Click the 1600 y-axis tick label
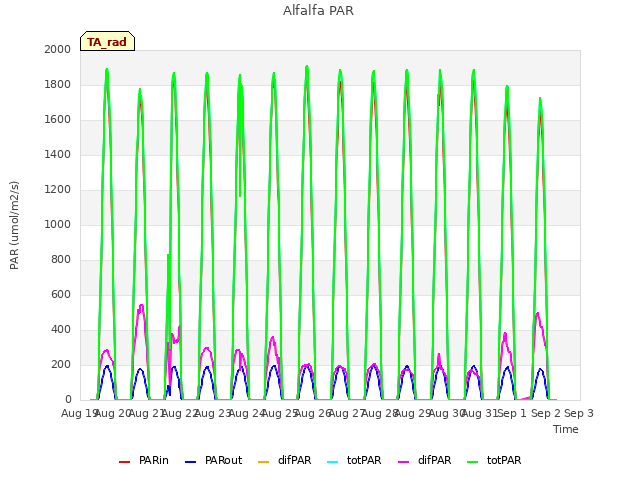Viewport: 640px width, 480px height. (x=58, y=120)
